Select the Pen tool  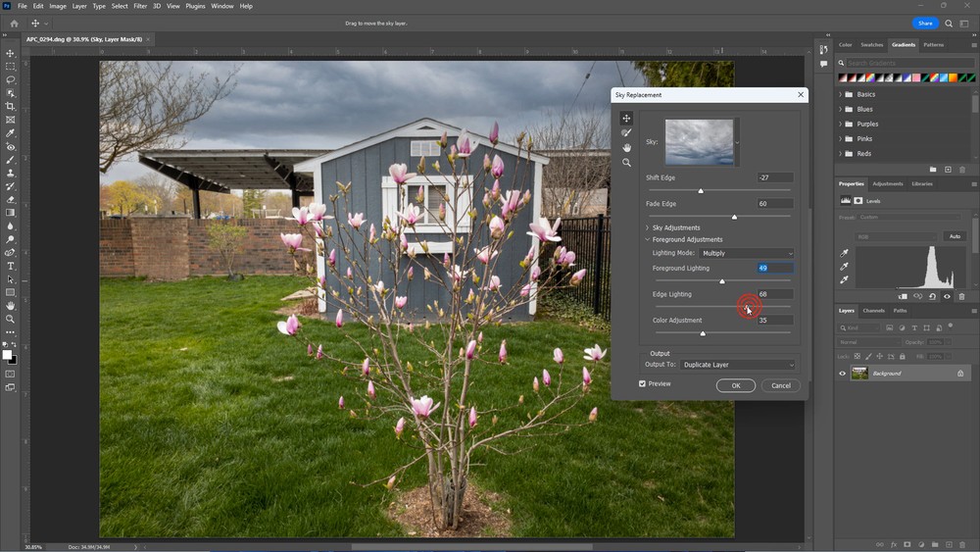coord(10,253)
